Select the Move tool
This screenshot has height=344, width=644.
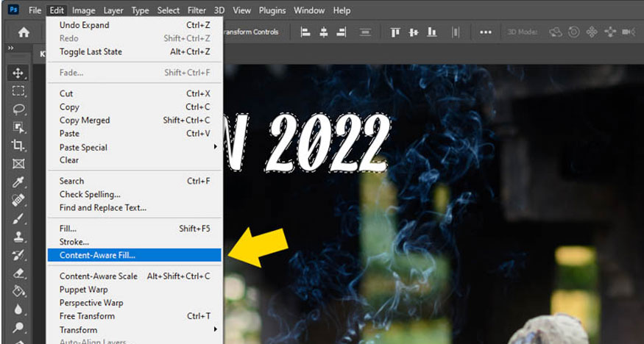click(x=18, y=74)
